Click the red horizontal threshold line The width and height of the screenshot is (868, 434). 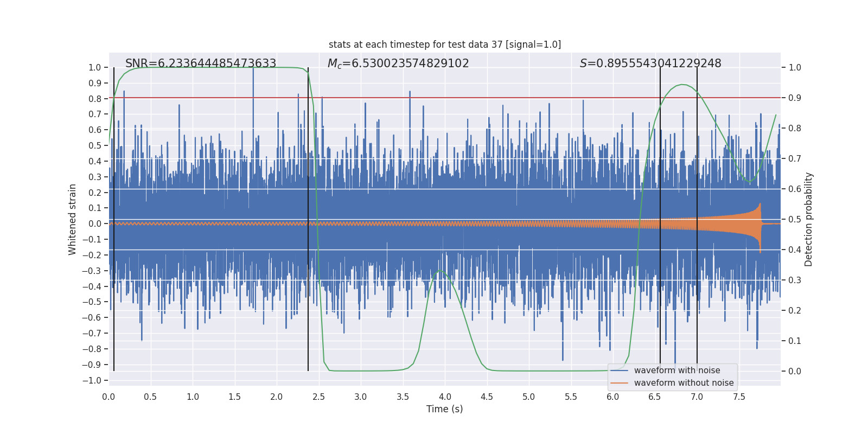(x=445, y=98)
